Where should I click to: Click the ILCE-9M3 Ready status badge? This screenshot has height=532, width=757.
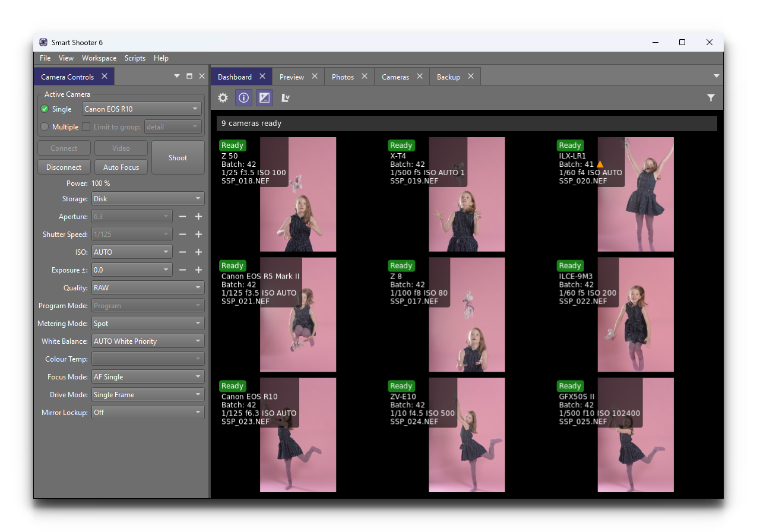point(569,265)
